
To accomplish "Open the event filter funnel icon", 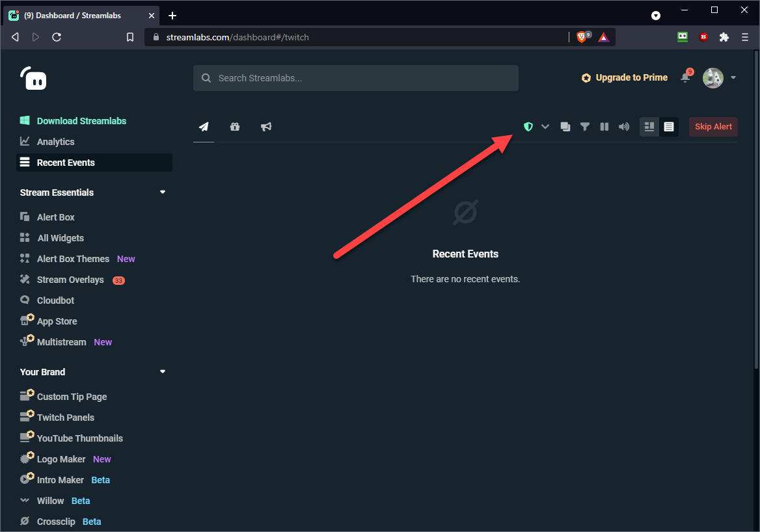I will (585, 127).
